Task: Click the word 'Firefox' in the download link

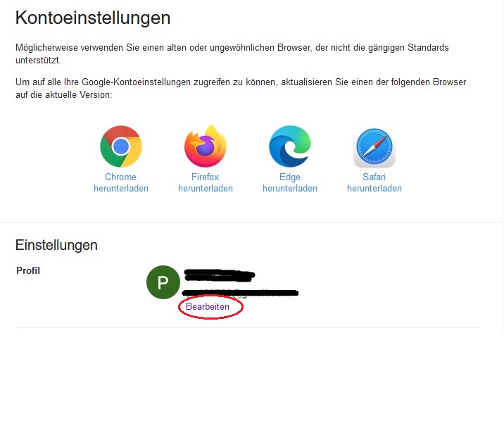Action: tap(205, 177)
